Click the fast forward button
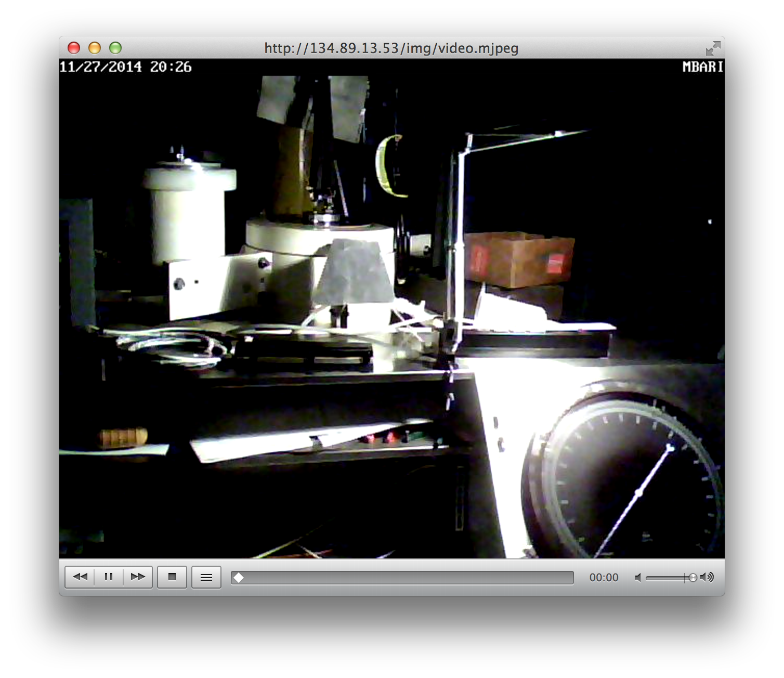The image size is (784, 678). pos(138,577)
